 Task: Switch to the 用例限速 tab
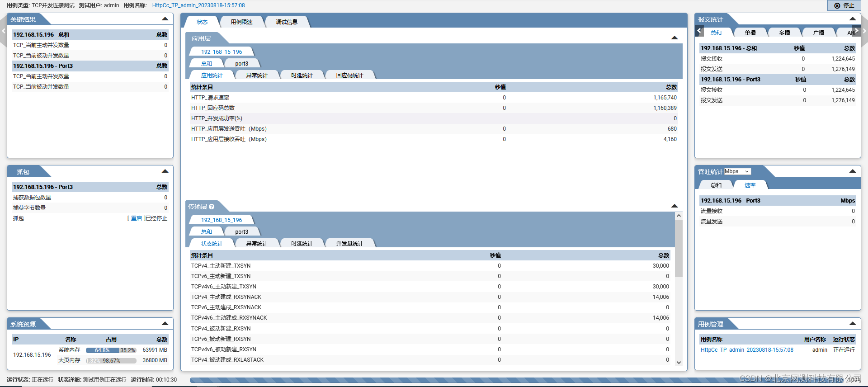pos(241,22)
